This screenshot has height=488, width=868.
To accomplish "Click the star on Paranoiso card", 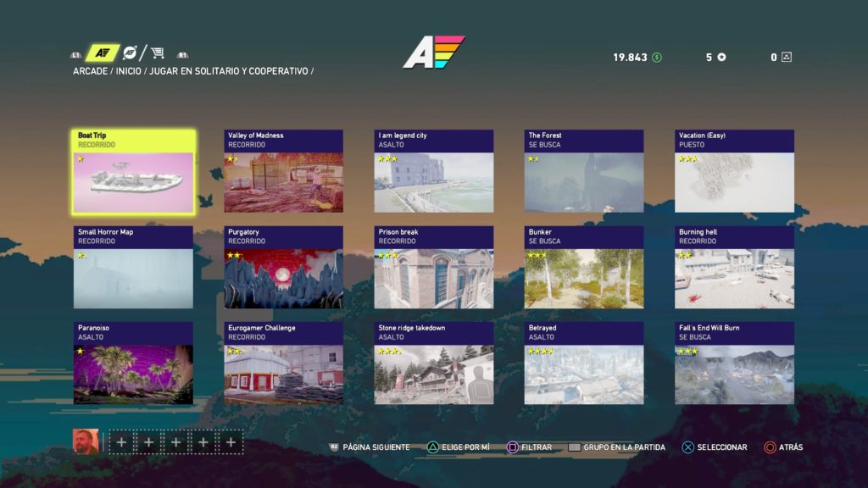I will click(x=81, y=352).
